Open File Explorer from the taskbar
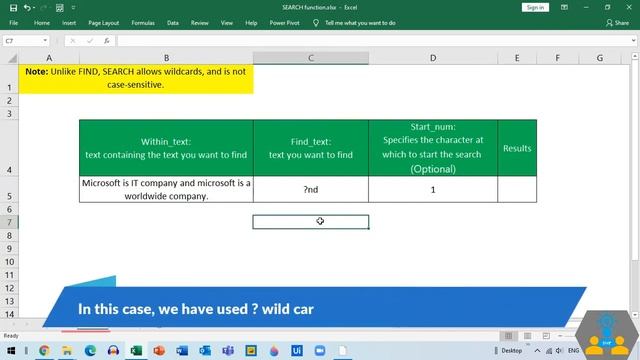 click(67, 351)
